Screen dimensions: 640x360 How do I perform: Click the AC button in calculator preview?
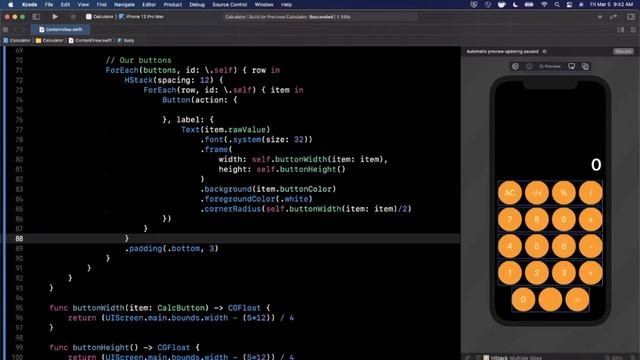[x=510, y=192]
